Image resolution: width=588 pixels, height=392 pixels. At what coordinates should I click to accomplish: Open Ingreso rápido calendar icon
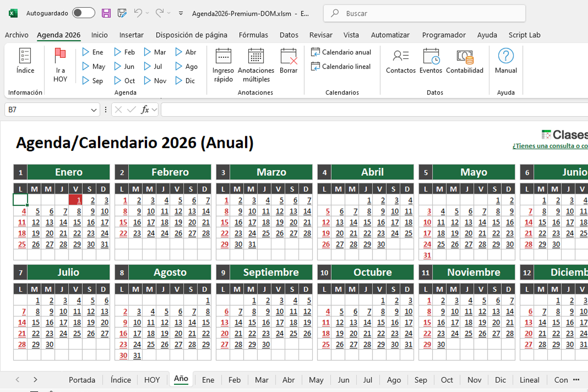coord(223,56)
